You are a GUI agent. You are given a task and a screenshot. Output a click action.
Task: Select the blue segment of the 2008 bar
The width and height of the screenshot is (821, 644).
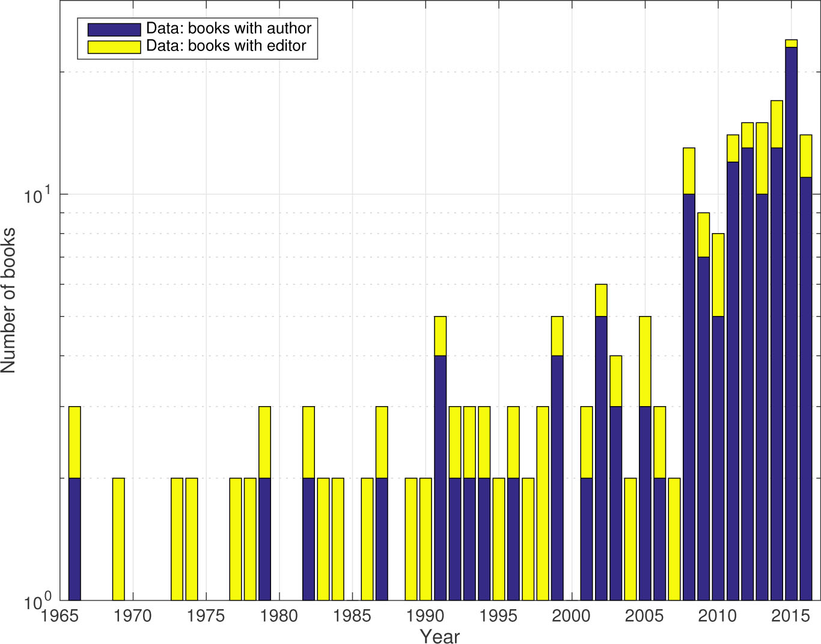[689, 396]
